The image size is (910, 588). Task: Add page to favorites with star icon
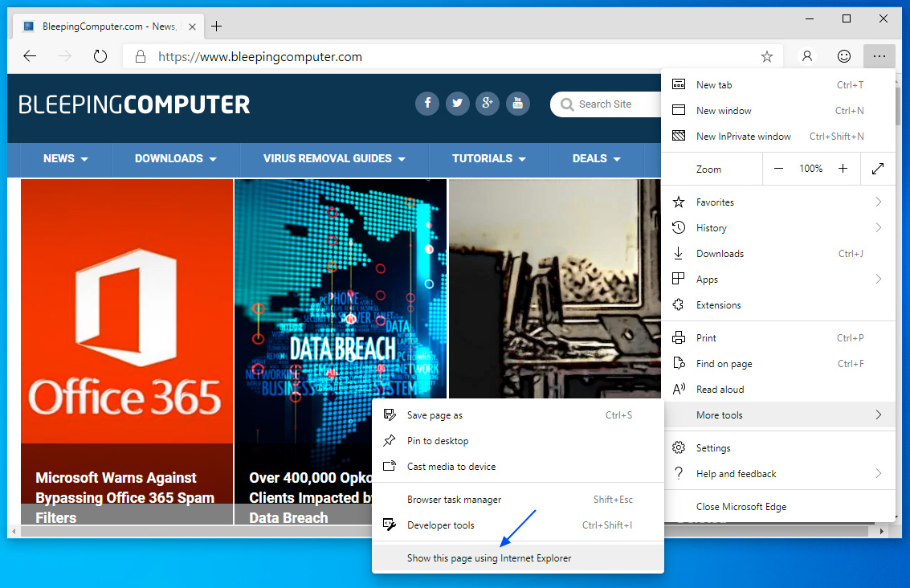(767, 56)
